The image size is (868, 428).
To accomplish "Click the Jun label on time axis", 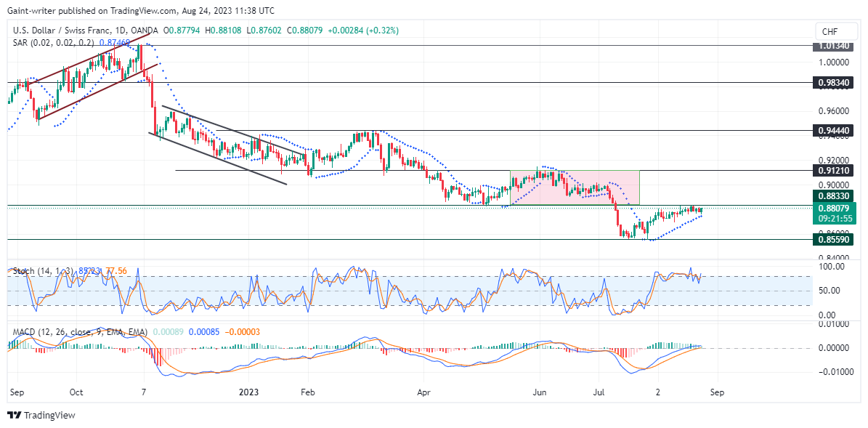I will tap(539, 392).
